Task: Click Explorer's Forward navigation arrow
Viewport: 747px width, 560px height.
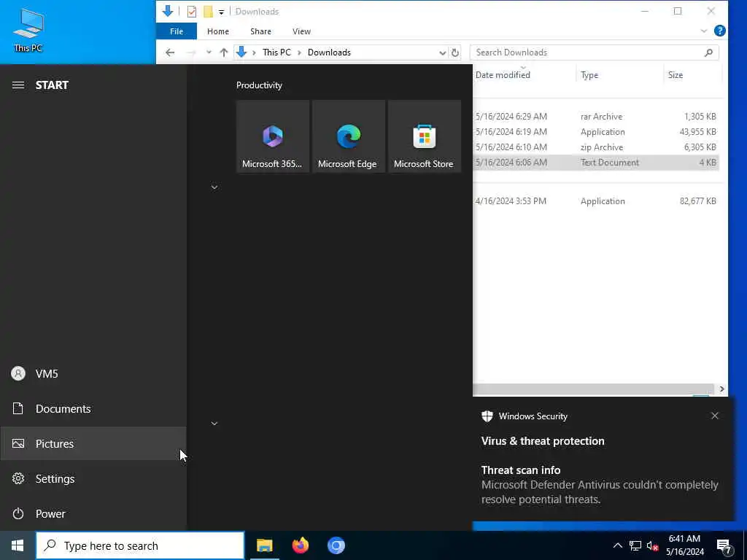Action: click(191, 52)
